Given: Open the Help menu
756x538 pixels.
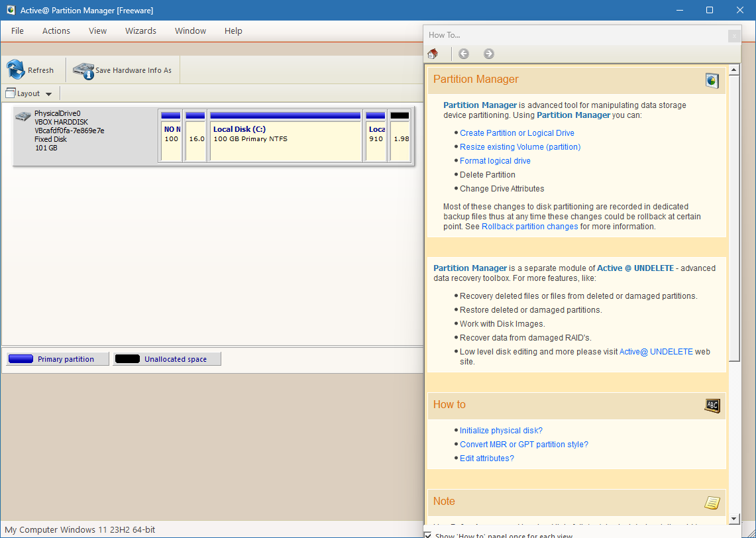Looking at the screenshot, I should (233, 31).
